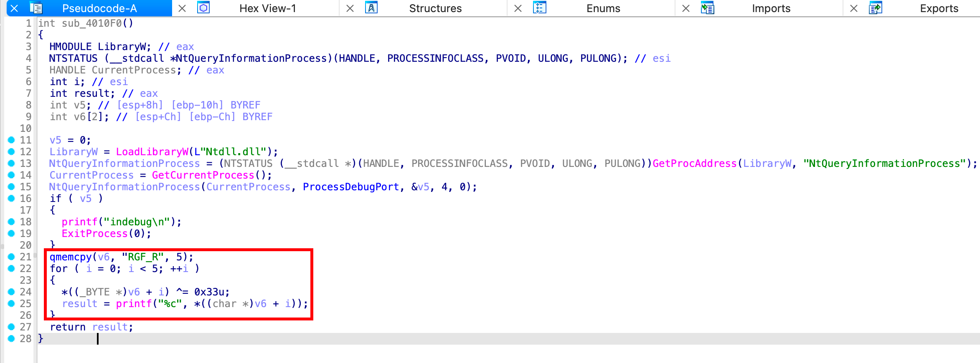Click the ExitProcess call on line 19

[94, 234]
